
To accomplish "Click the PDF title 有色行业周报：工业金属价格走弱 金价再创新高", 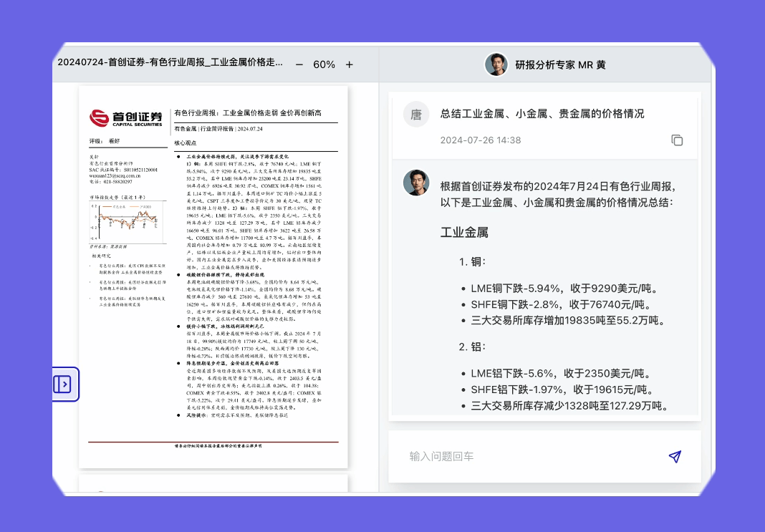I will tap(248, 112).
